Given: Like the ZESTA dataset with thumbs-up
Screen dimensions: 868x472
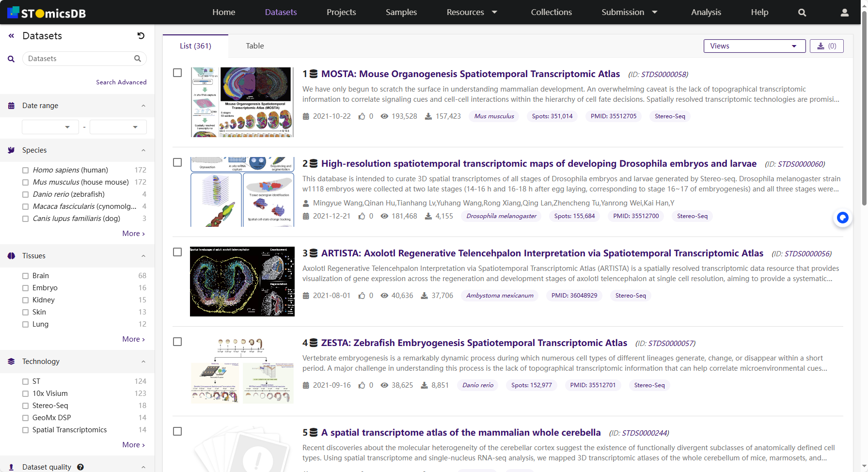Looking at the screenshot, I should pyautogui.click(x=362, y=385).
